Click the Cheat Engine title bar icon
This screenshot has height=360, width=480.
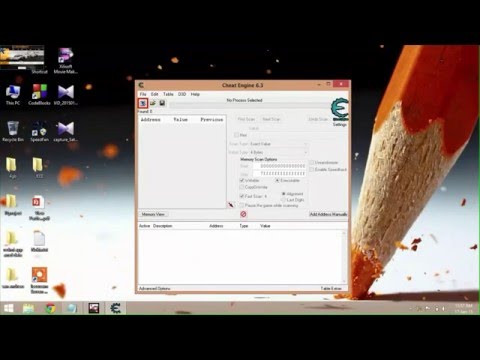[x=141, y=85]
